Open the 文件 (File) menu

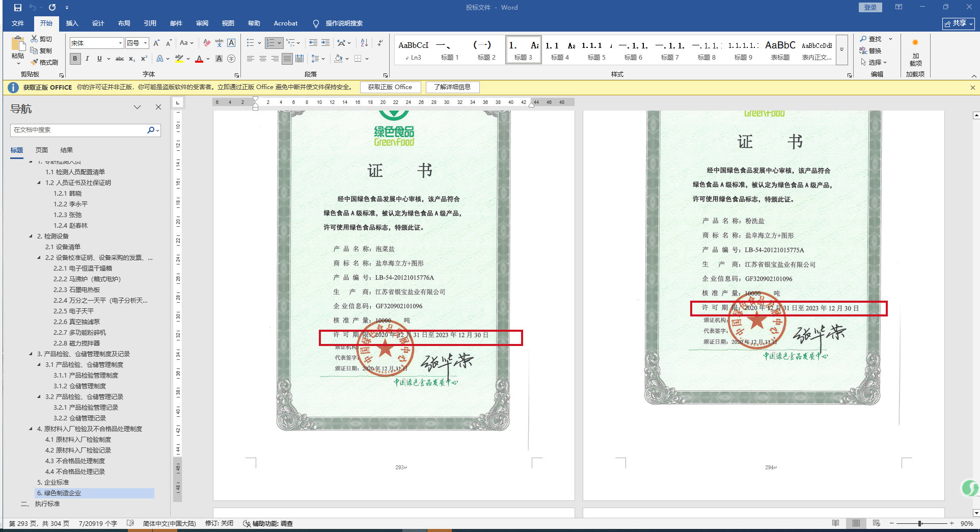coord(18,23)
